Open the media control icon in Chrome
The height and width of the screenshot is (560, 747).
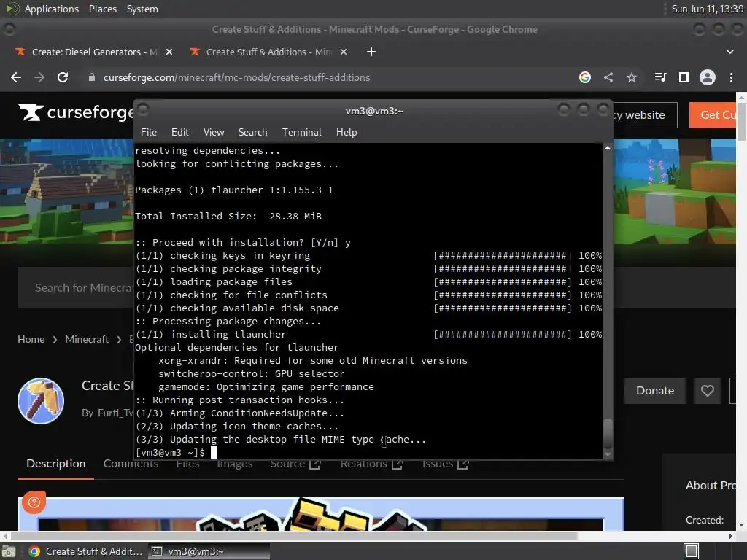coord(660,77)
